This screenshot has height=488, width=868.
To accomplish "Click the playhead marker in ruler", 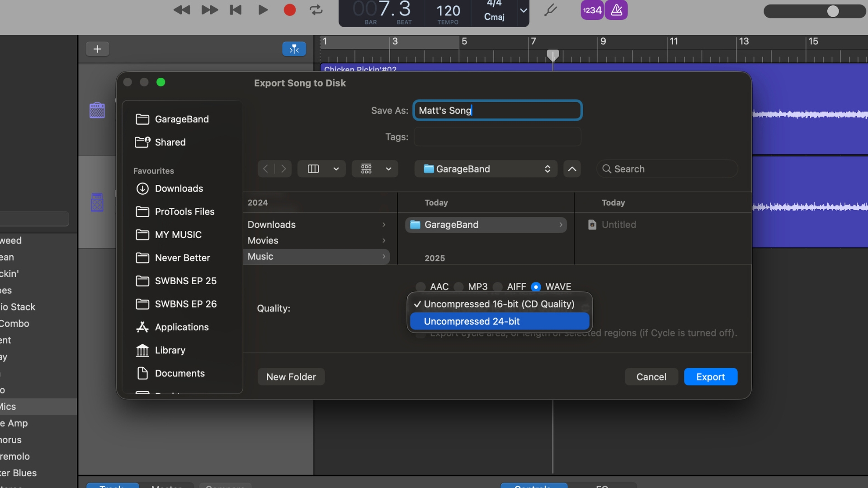I will tap(552, 55).
